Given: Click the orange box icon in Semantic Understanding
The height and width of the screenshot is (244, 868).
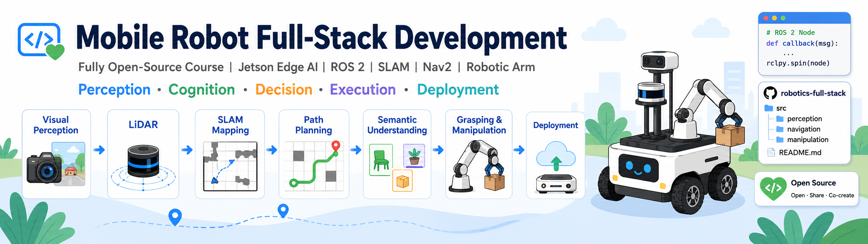Looking at the screenshot, I should (403, 181).
